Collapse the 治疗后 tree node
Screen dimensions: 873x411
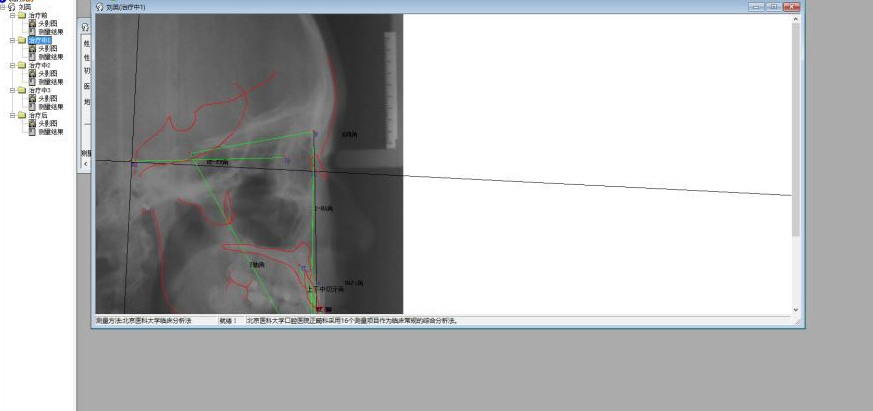(x=11, y=115)
